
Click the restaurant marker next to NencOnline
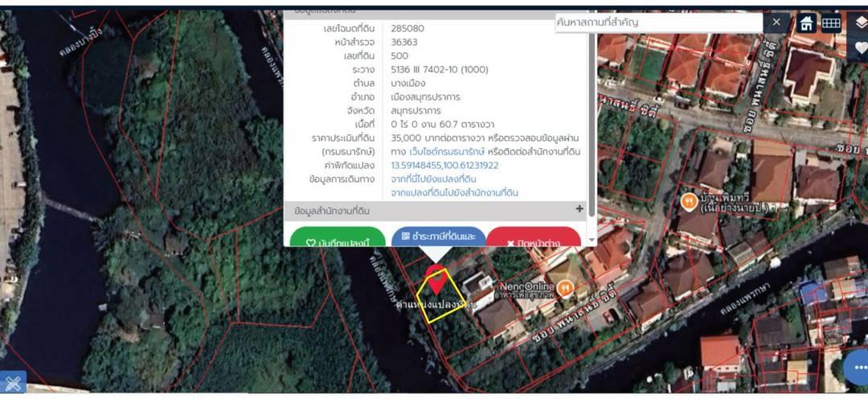coord(566,287)
